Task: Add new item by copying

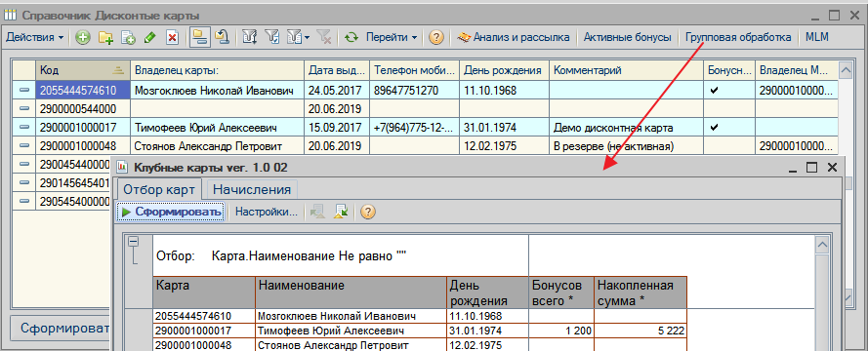Action: click(x=129, y=38)
